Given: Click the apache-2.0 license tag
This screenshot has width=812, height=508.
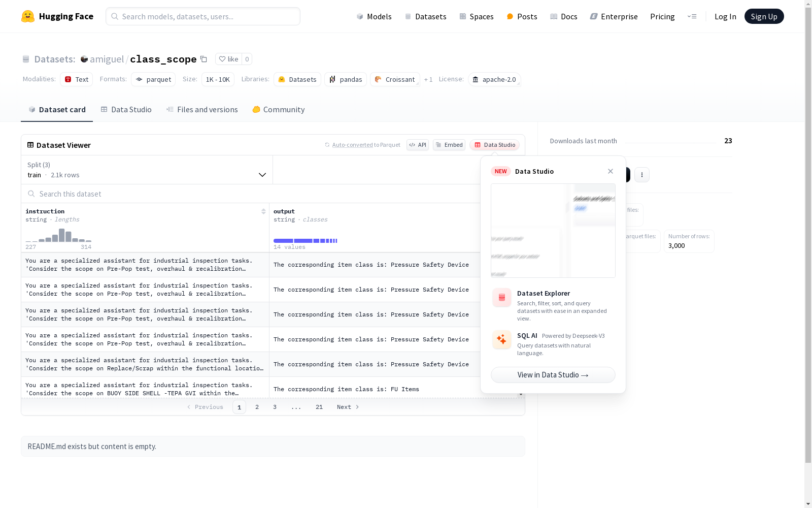Looking at the screenshot, I should pos(494,79).
